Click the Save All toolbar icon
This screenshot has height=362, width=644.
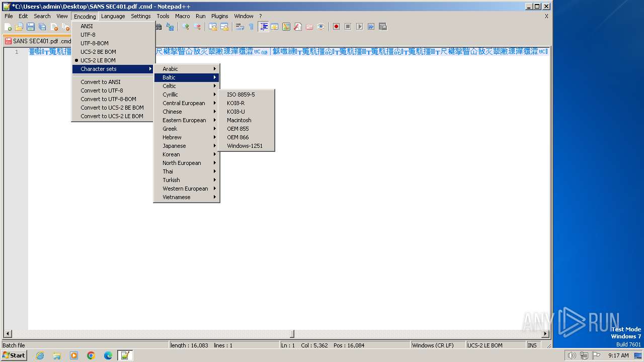[x=42, y=27]
